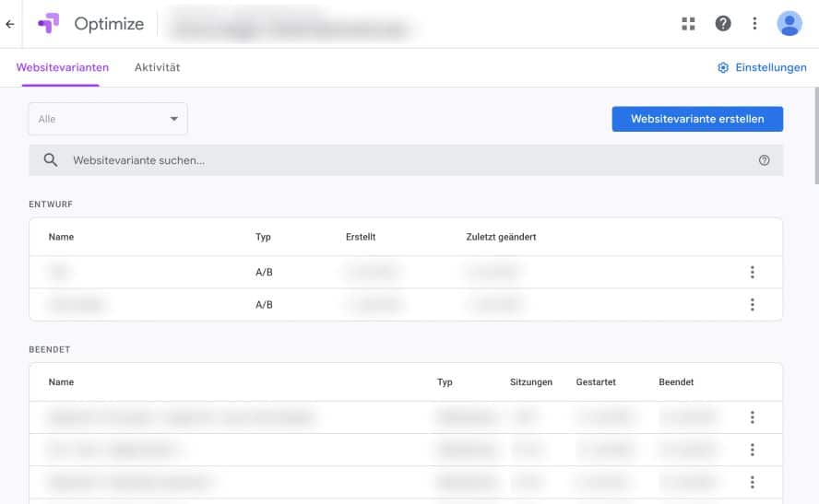Open options for second Entwurf row
The width and height of the screenshot is (819, 504).
pos(753,305)
